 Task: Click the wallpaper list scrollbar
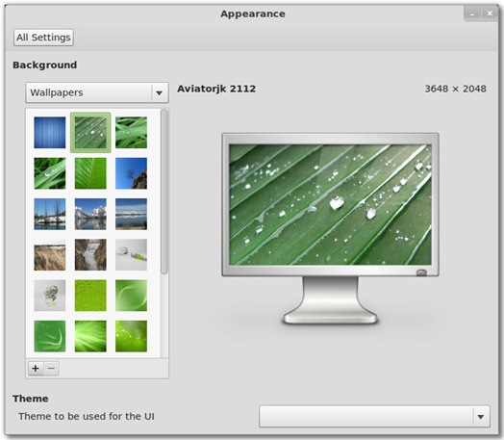[164, 192]
